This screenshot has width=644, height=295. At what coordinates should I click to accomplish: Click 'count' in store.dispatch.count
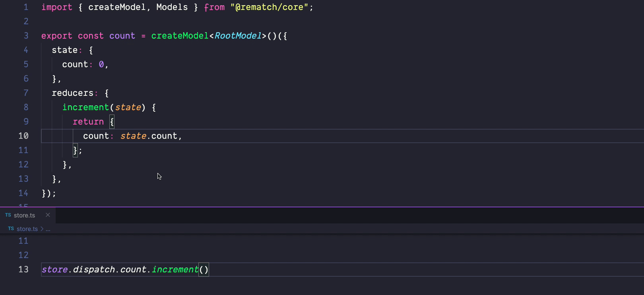[x=133, y=270]
